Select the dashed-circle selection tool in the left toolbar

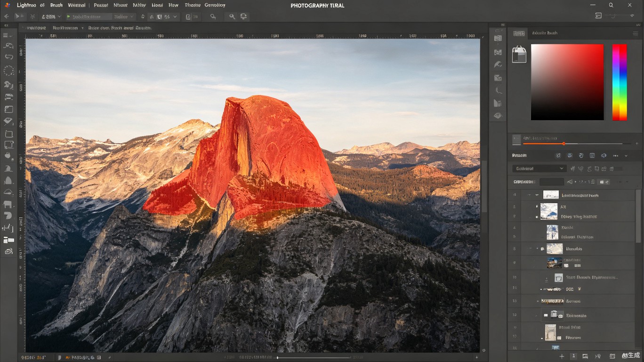8,71
